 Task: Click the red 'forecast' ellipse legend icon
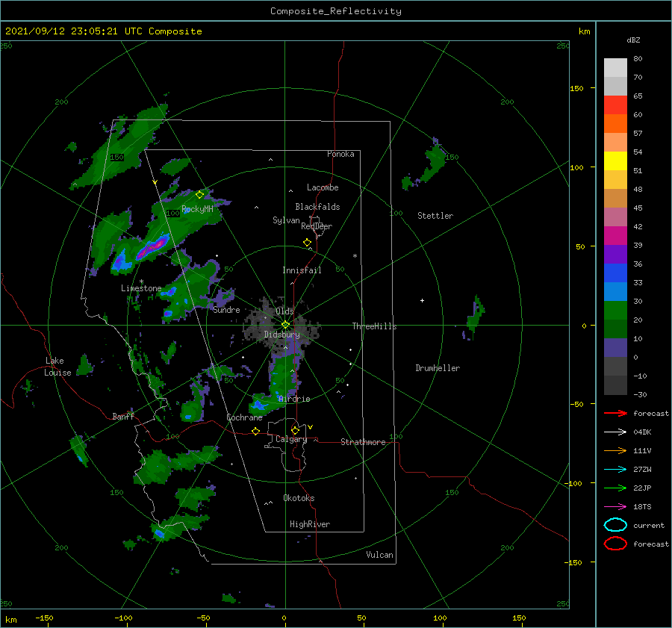(x=615, y=544)
